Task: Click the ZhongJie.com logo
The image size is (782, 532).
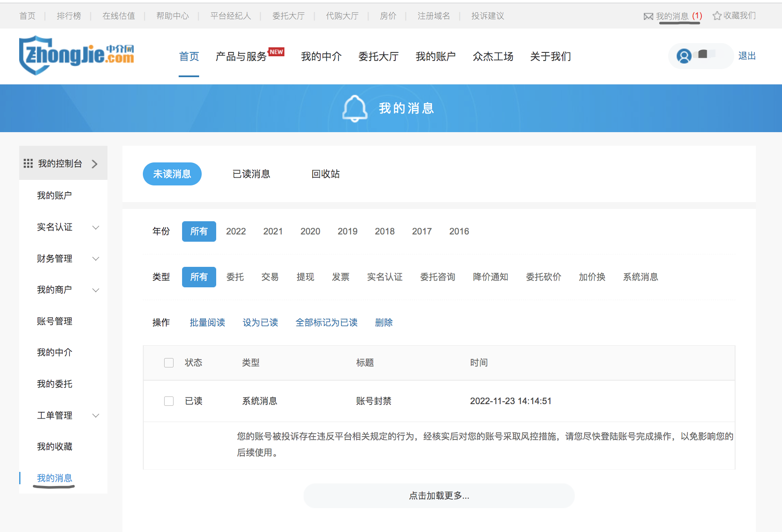Action: pos(77,55)
